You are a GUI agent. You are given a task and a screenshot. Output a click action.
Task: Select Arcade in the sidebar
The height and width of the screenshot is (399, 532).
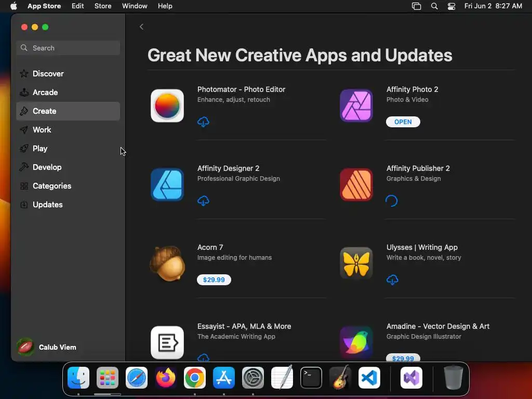pos(68,92)
